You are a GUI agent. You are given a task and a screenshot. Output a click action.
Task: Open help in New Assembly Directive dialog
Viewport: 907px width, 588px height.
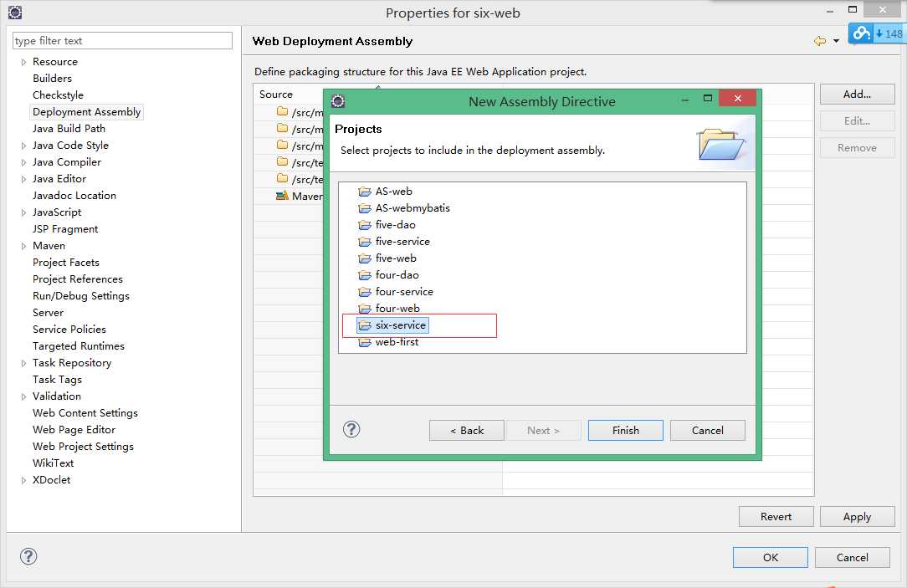(x=351, y=429)
